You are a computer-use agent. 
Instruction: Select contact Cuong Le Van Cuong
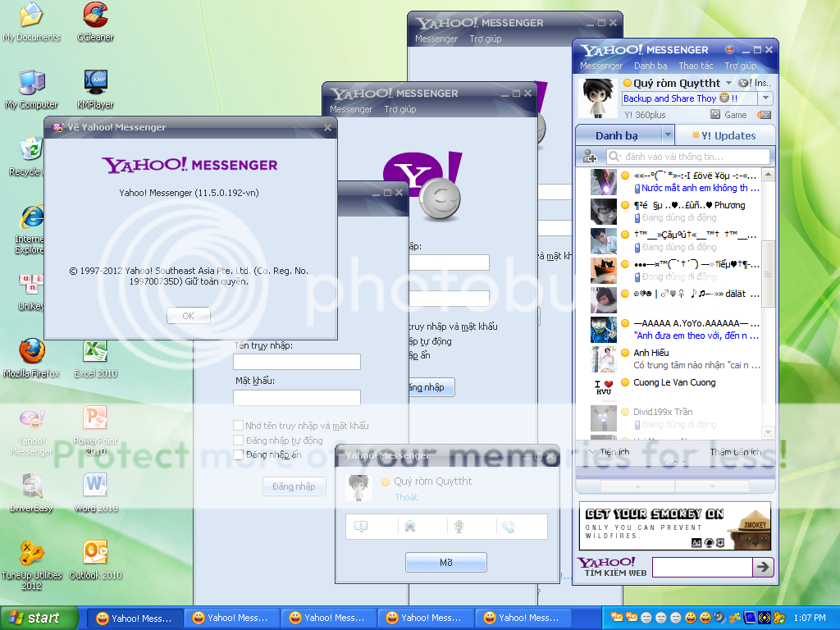[676, 387]
